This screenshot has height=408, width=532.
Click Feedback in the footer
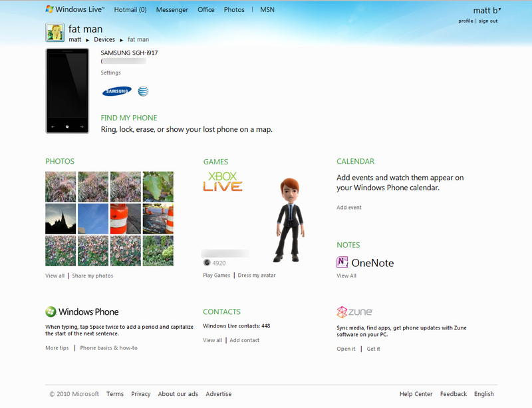coord(454,394)
